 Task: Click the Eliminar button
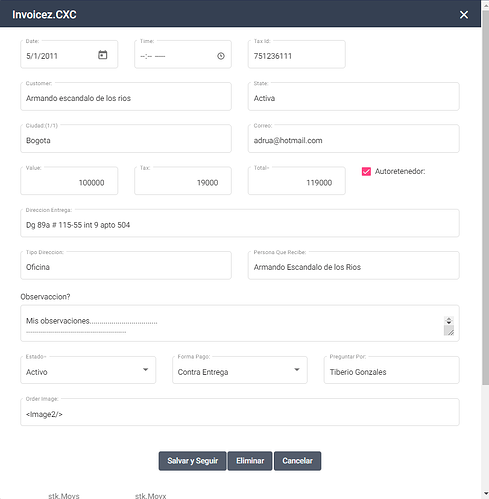pyautogui.click(x=250, y=461)
